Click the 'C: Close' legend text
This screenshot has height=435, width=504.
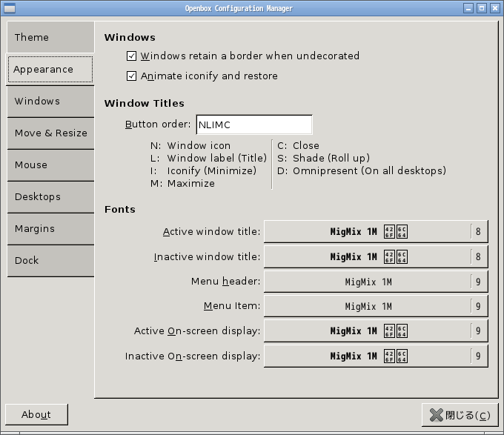298,145
